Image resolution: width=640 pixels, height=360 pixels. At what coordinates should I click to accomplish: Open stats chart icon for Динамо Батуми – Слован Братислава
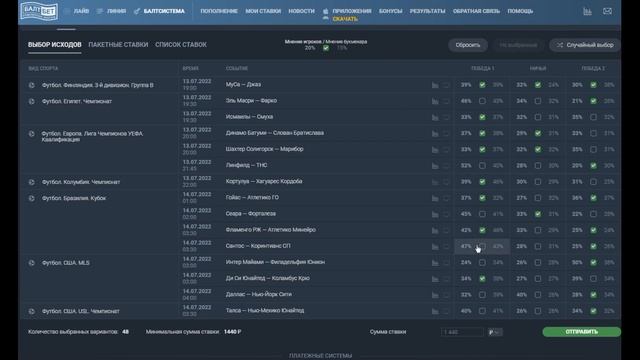pos(435,133)
